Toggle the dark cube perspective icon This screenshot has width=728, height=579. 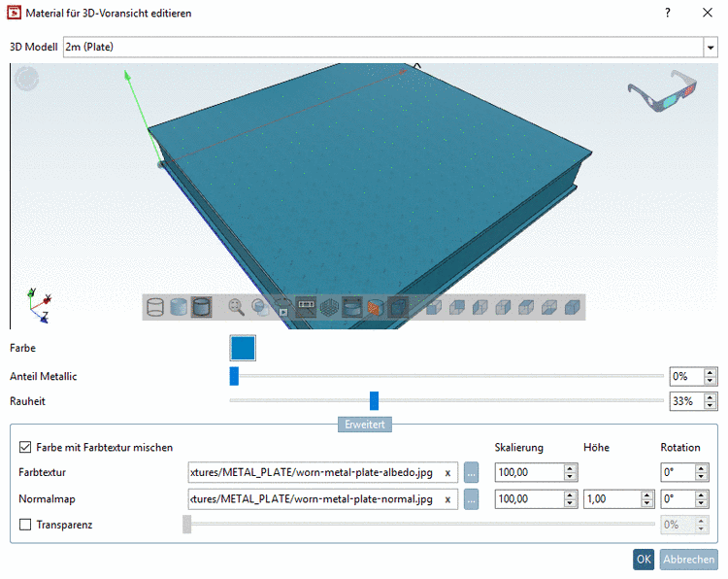(398, 307)
